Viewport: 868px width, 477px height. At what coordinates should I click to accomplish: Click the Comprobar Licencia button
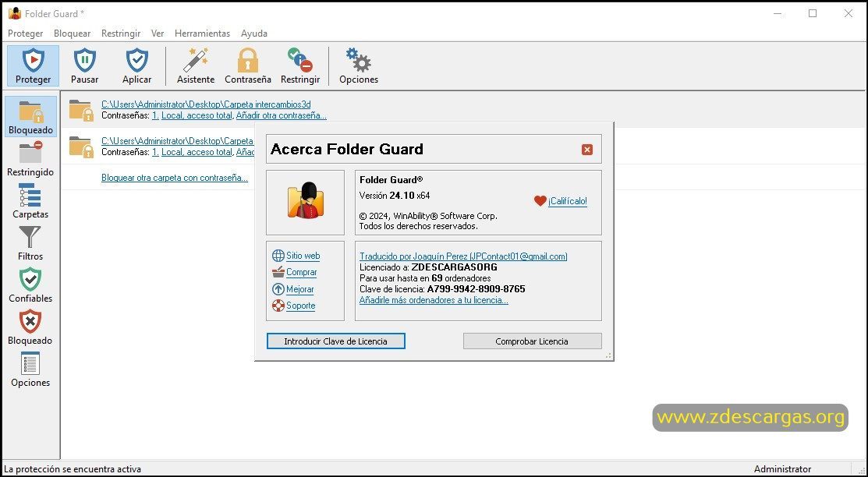coord(532,341)
